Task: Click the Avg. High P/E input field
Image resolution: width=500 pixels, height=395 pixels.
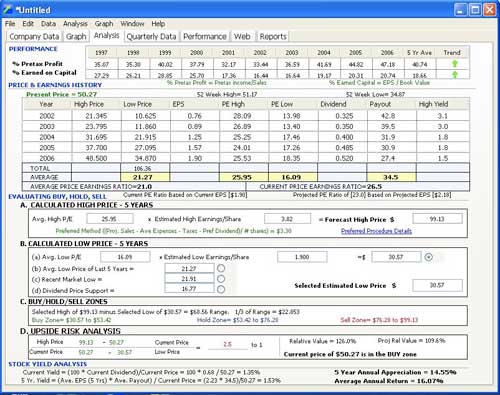Action: (110, 219)
